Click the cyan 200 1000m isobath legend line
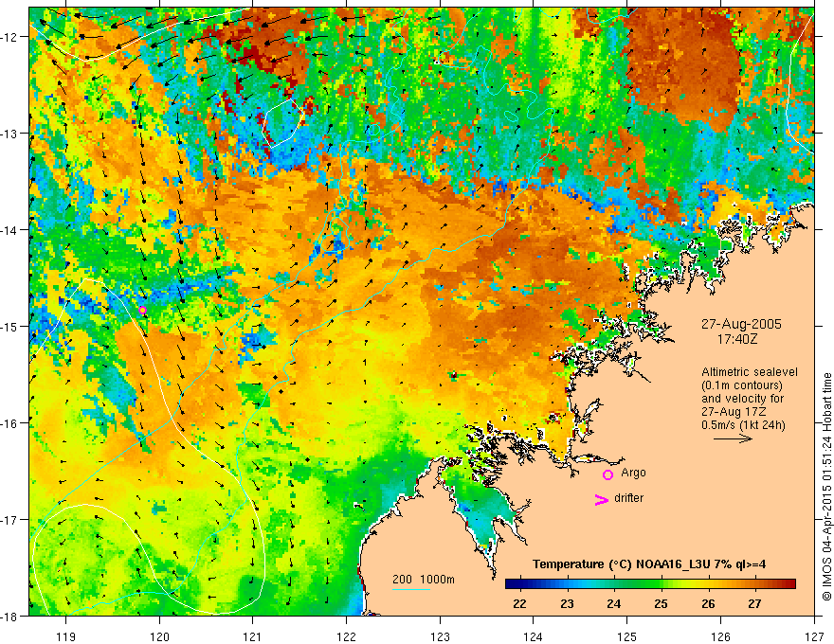Screen dimensions: 834x644 click(411, 589)
